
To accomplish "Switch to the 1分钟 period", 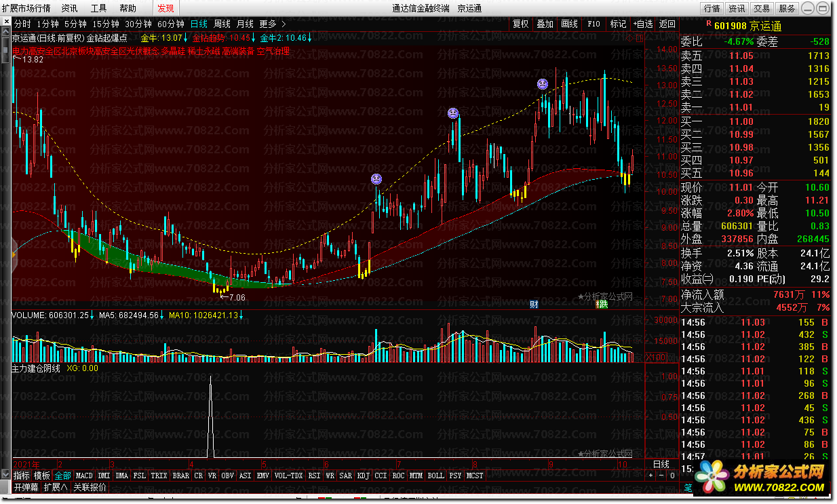I will [x=47, y=24].
